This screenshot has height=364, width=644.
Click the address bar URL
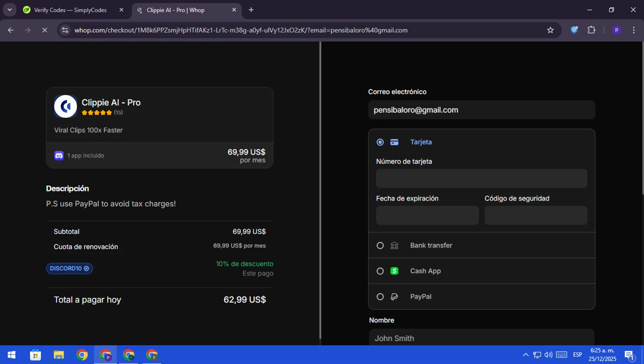[241, 30]
